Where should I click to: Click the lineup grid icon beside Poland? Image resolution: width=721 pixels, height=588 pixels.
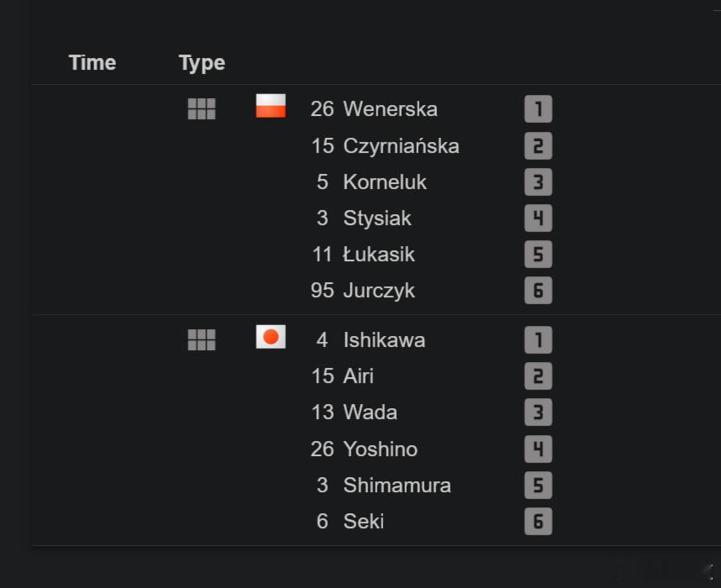tap(202, 109)
